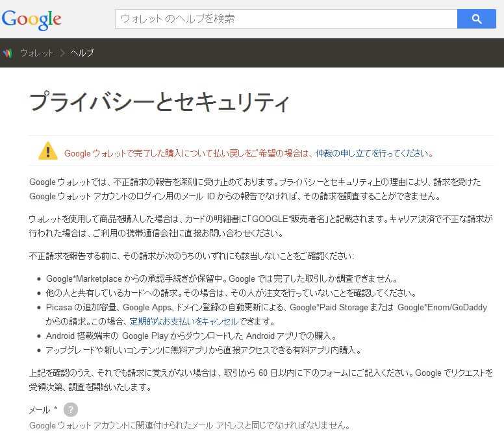The width and height of the screenshot is (504, 433).
Task: Click the プライバシーとセキュリティ page heading
Action: click(159, 102)
